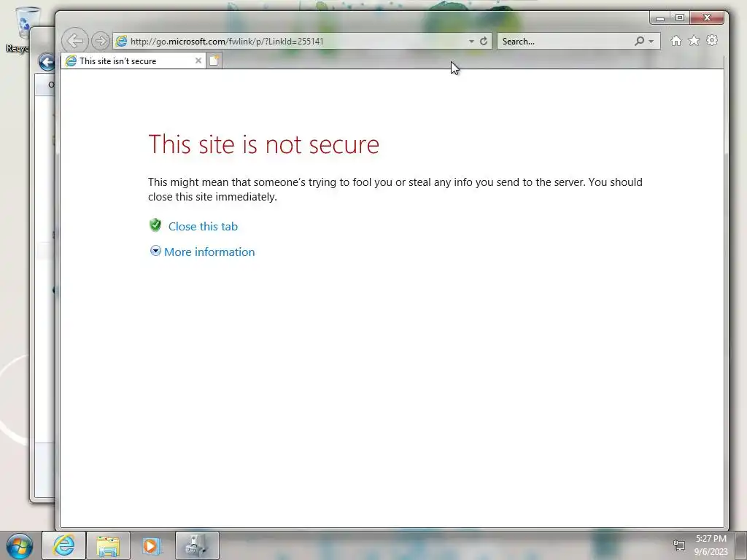Screen dimensions: 747x560
Task: Click the Internet Explorer back arrow button
Action: coord(75,41)
